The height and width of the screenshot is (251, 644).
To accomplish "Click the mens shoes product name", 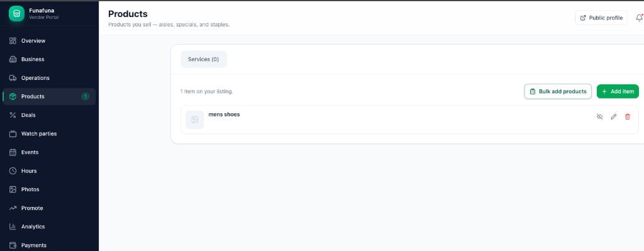I will tap(224, 114).
